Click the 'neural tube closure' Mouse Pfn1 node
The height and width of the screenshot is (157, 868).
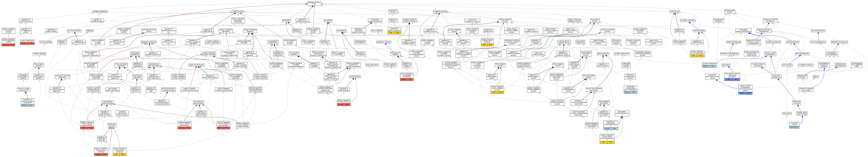coord(794,125)
